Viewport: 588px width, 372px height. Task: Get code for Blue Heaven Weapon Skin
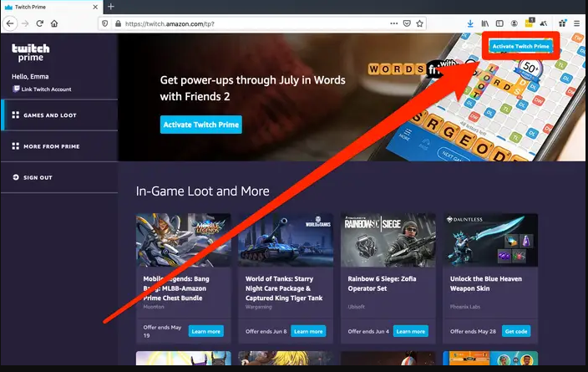516,331
